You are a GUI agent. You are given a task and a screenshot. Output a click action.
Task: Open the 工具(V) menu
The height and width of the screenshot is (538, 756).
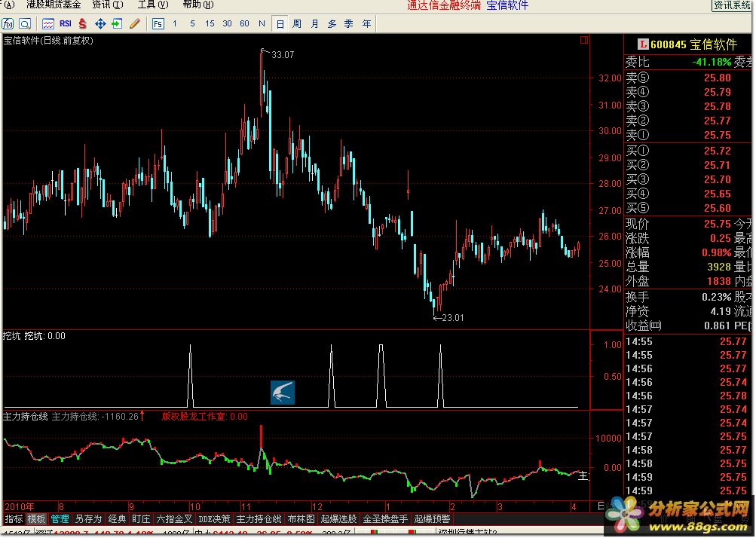pos(153,5)
